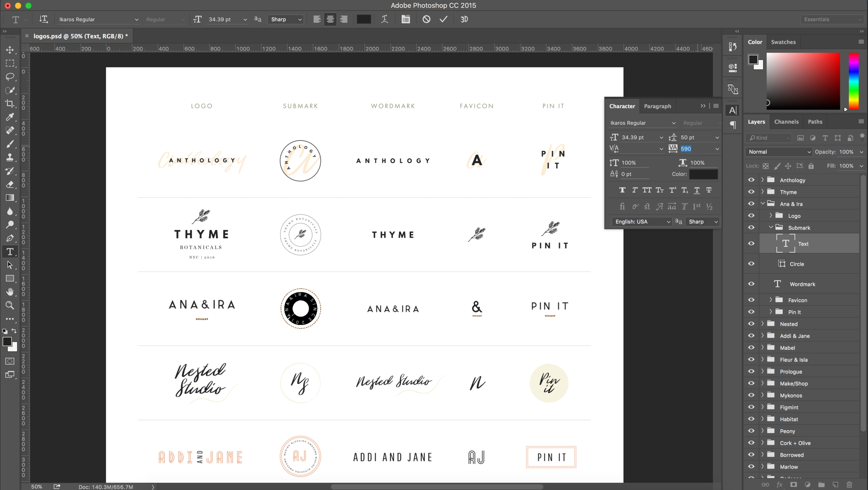Open anti-aliasing Sharp dropdown in options bar
This screenshot has width=868, height=490.
[286, 19]
